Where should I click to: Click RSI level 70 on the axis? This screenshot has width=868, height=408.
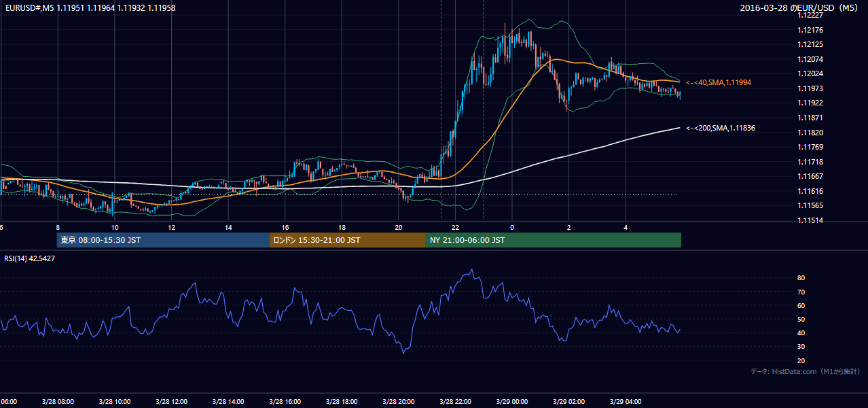pyautogui.click(x=801, y=292)
